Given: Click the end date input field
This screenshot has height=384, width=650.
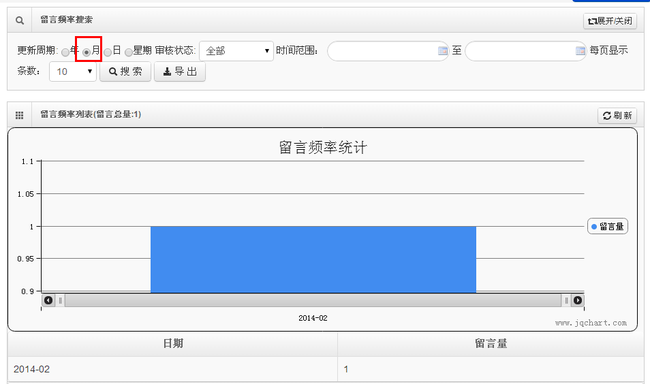Looking at the screenshot, I should click(x=525, y=51).
